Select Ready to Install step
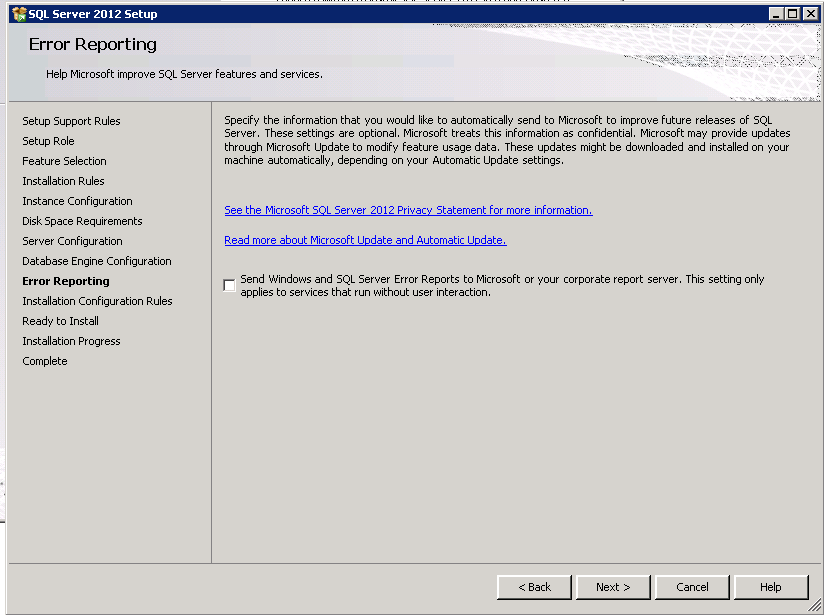The width and height of the screenshot is (824, 615). click(x=60, y=321)
